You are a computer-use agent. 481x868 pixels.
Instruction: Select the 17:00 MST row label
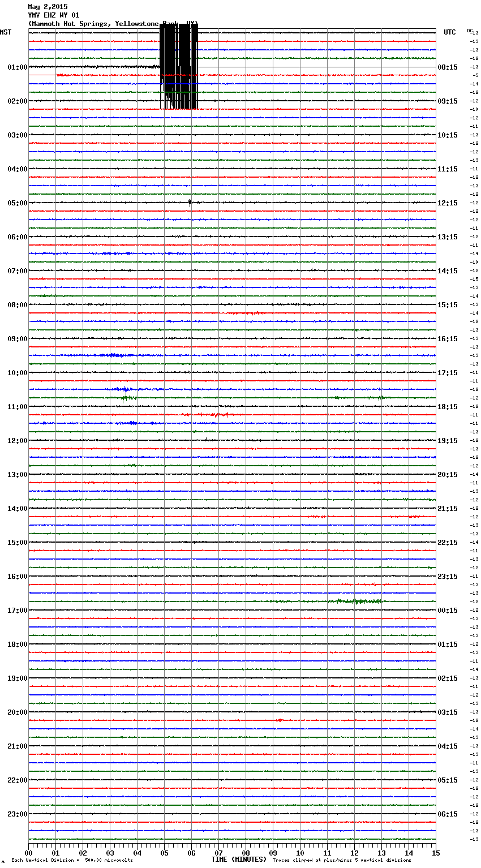(x=18, y=611)
